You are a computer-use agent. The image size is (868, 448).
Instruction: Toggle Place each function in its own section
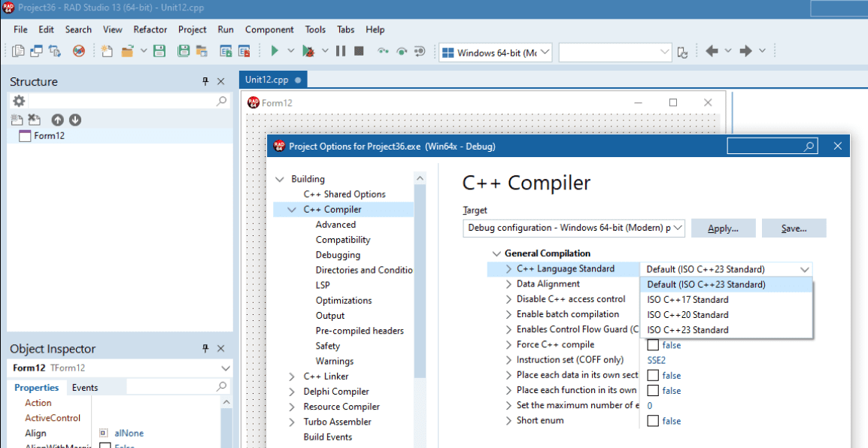[653, 390]
